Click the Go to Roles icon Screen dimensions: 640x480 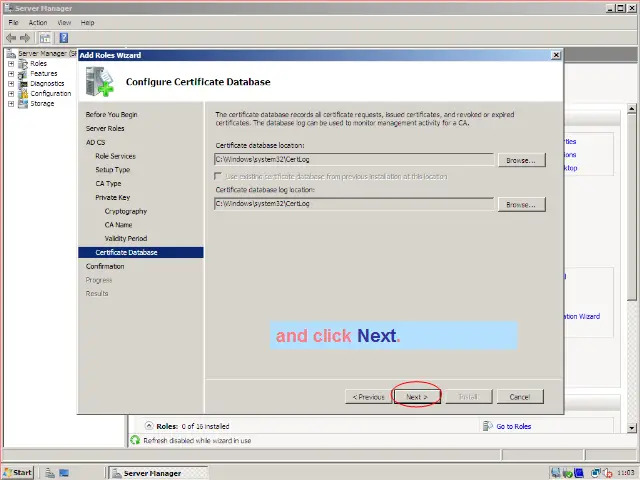coord(487,426)
